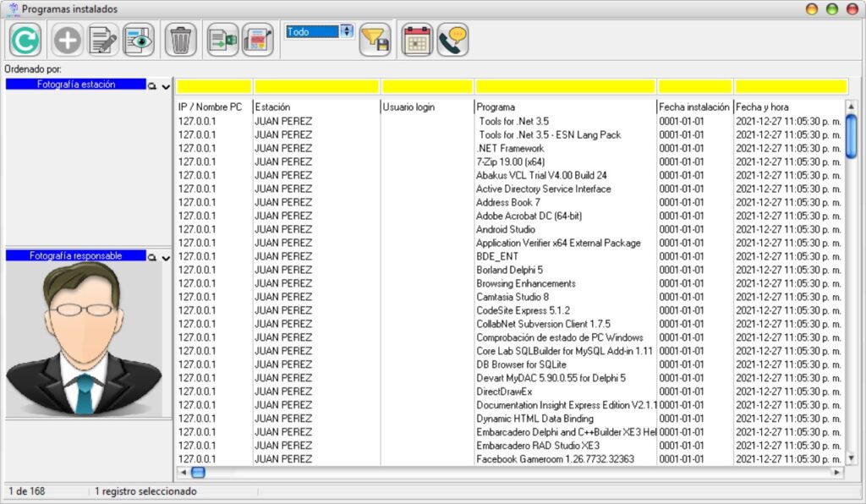Select the 'Abakus VCL Trial V4.00 Build 24' row
Screen dimensions: 866x504
click(510, 176)
